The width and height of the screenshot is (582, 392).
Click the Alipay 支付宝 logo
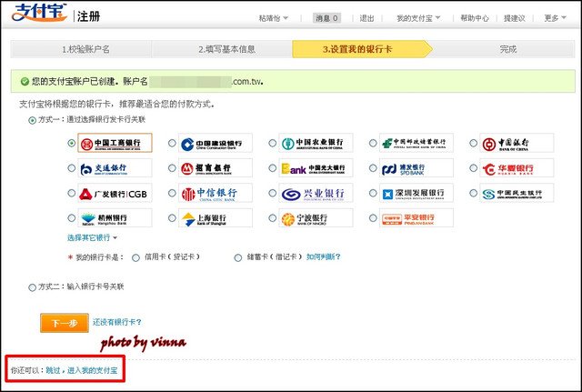point(39,13)
